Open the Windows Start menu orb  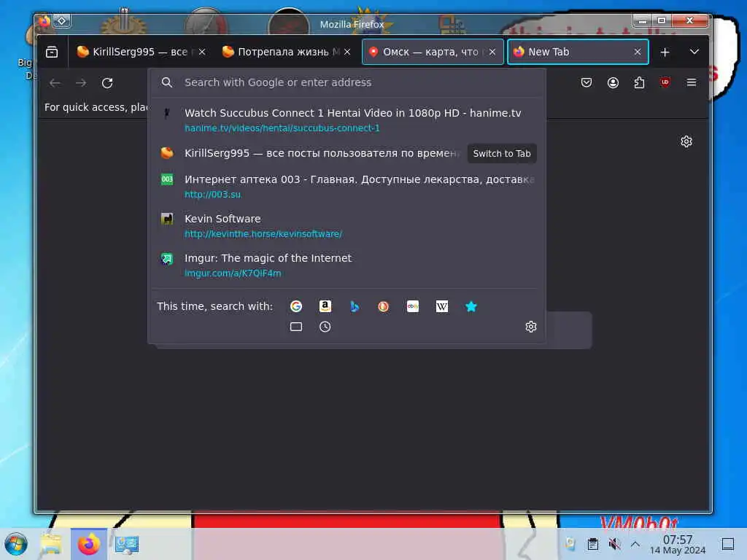point(16,544)
